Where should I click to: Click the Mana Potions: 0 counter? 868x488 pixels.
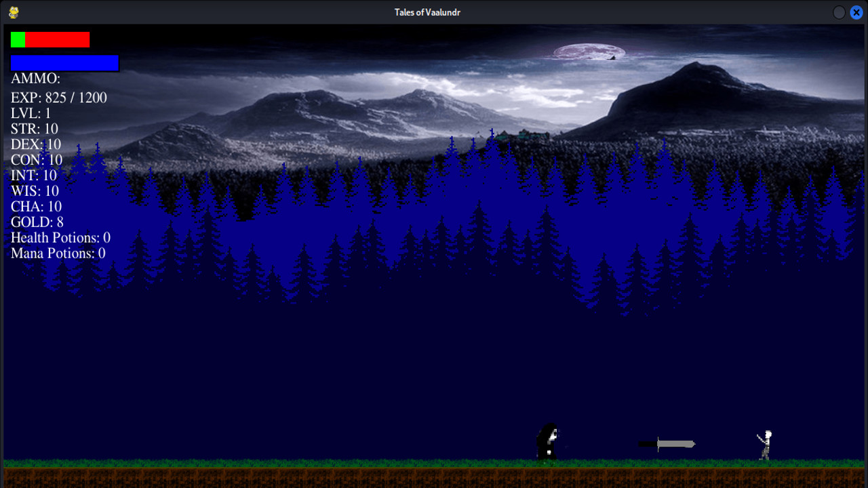(57, 253)
